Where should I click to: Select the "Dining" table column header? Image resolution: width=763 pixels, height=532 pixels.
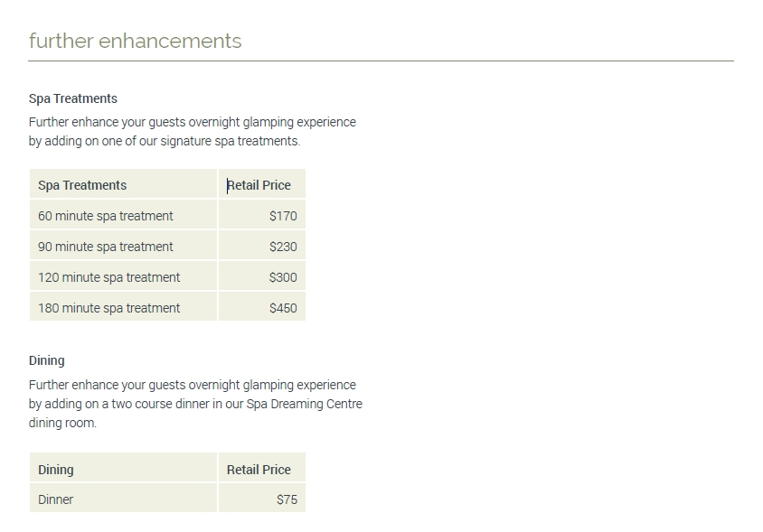56,470
